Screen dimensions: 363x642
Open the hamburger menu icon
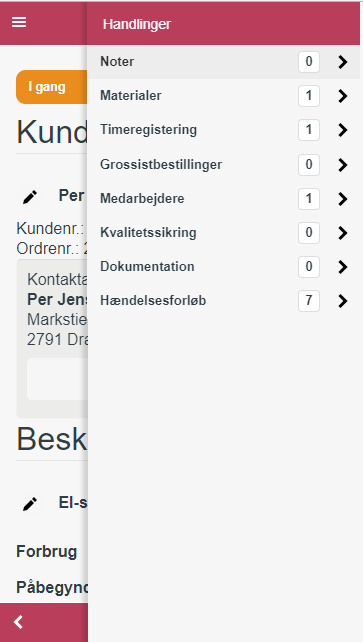(x=19, y=22)
